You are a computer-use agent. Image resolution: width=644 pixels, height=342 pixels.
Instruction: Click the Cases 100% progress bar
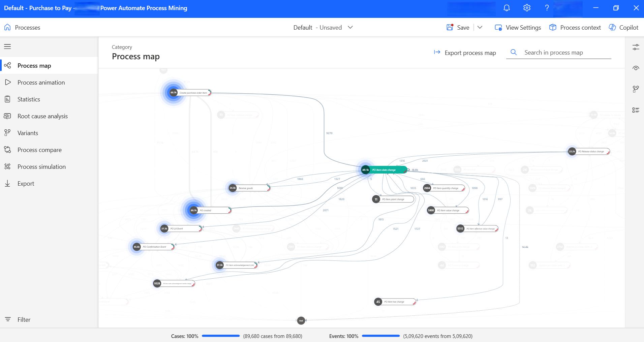221,336
